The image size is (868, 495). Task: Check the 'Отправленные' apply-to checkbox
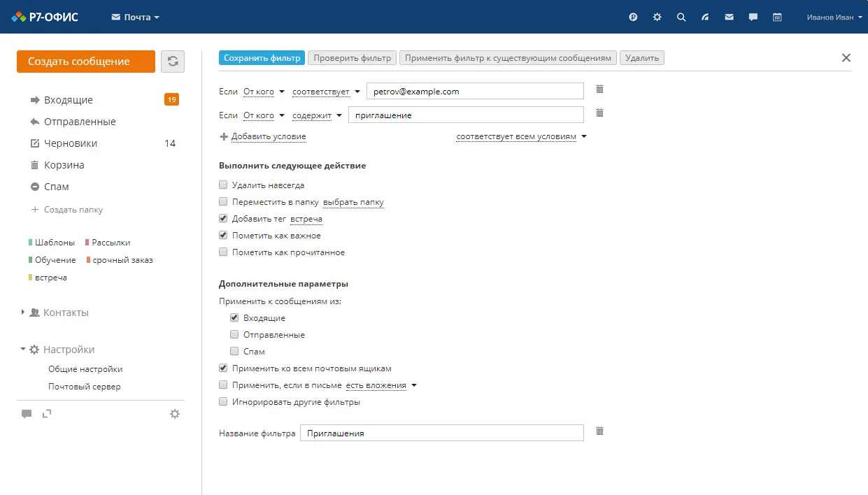[x=234, y=335]
